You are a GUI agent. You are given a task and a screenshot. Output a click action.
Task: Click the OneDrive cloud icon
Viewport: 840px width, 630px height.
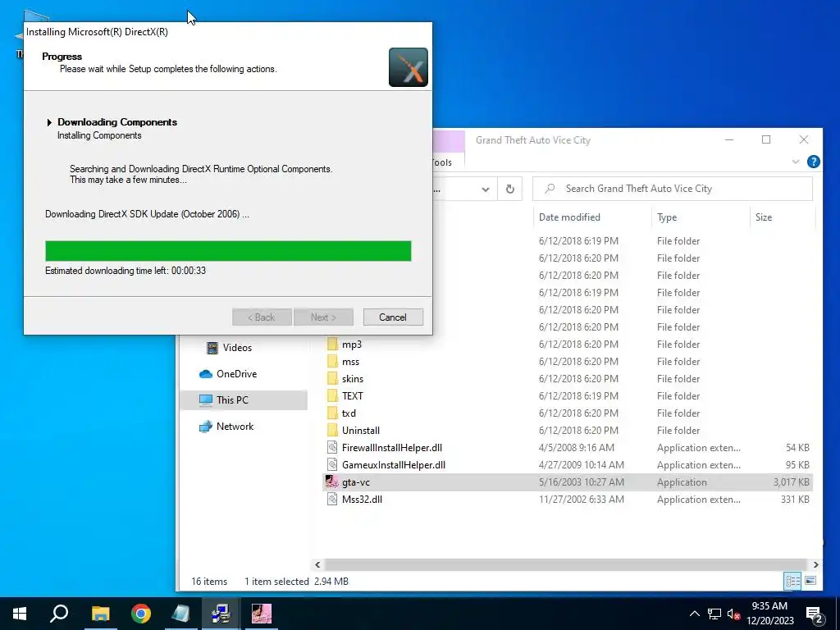coord(206,374)
